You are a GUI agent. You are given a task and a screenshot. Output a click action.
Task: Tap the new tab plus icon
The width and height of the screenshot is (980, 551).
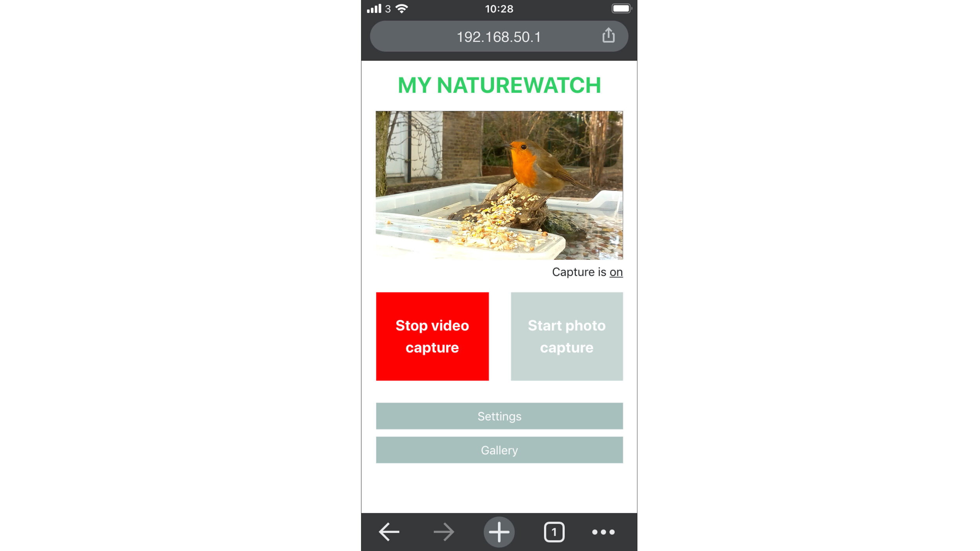[499, 532]
